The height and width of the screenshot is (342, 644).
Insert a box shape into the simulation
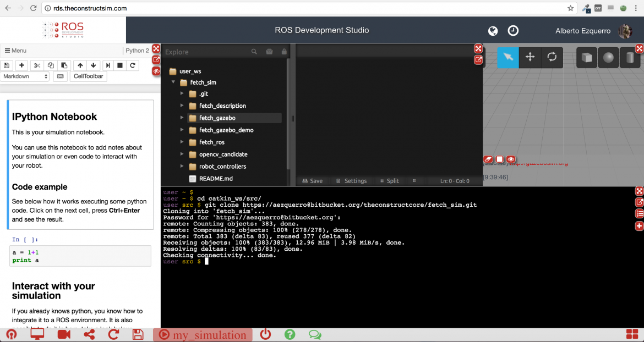587,57
